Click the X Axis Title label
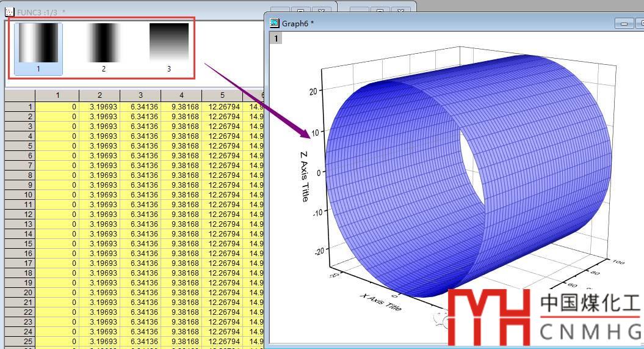 381,303
